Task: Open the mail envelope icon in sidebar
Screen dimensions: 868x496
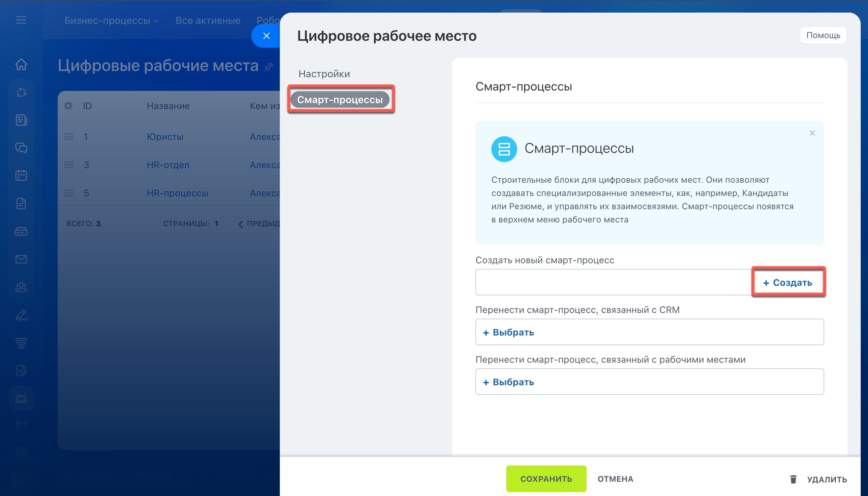Action: coord(21,259)
